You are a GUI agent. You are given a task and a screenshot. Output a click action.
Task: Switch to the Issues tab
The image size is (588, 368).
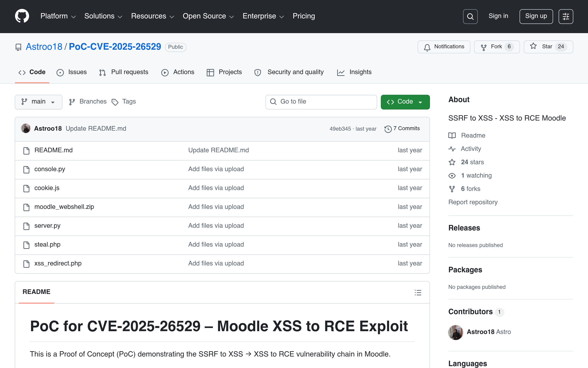(x=72, y=72)
